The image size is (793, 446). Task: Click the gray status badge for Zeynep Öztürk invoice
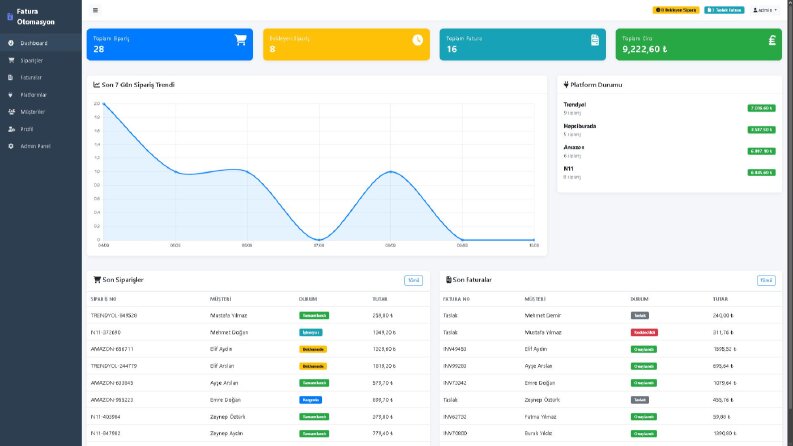coord(640,400)
